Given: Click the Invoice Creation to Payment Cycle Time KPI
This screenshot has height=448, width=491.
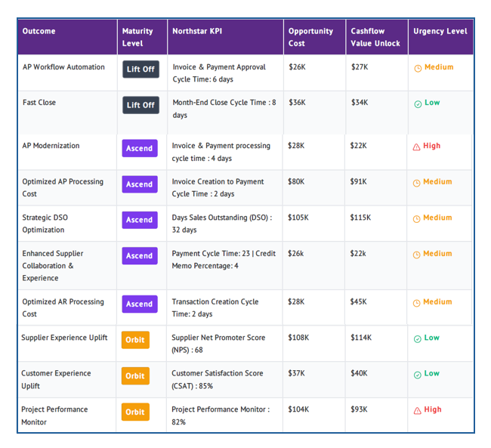Looking at the screenshot, I should pyautogui.click(x=218, y=187).
